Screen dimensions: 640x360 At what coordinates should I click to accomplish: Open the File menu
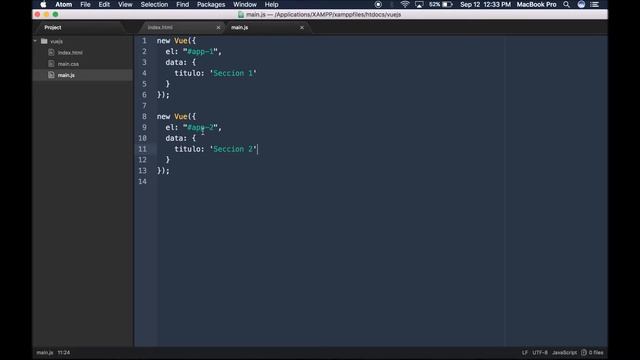pos(85,4)
